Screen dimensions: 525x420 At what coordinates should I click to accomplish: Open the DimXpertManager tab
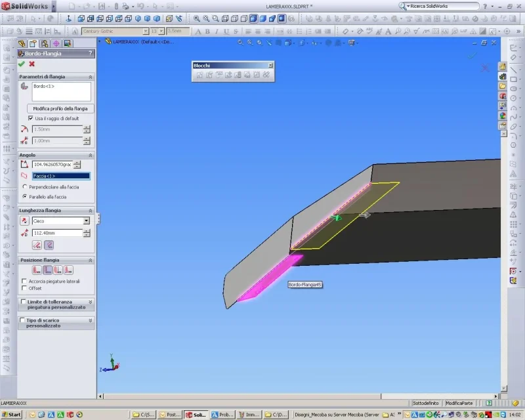coord(56,43)
